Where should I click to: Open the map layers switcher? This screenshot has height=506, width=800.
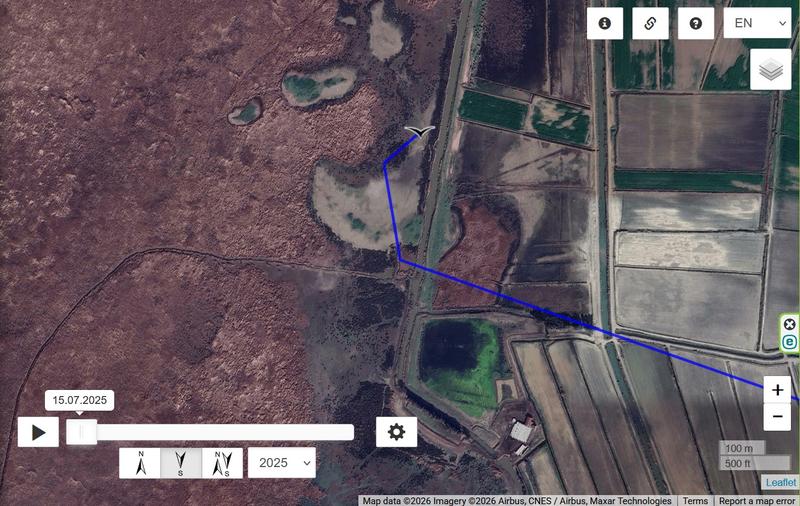(770, 70)
